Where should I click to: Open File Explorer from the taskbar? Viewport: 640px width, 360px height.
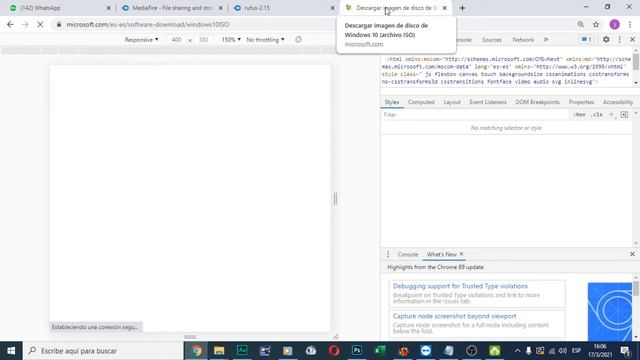pyautogui.click(x=219, y=351)
